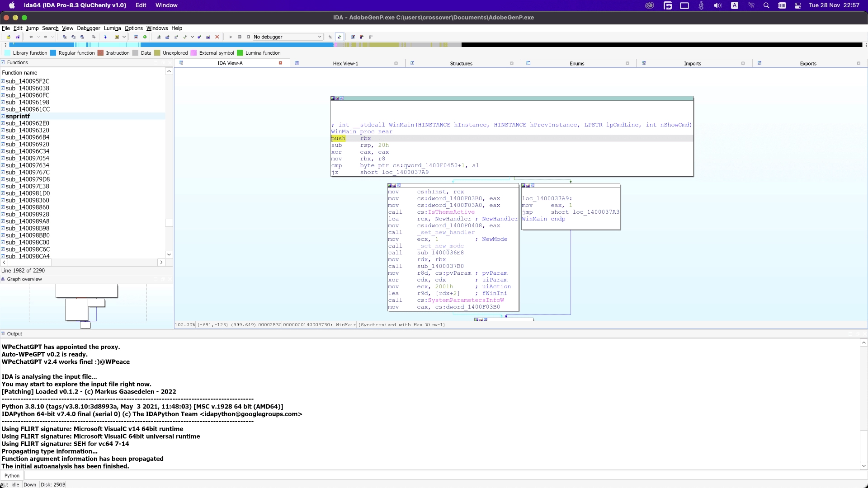This screenshot has height=488, width=868.
Task: Close the Structures tab
Action: (512, 63)
